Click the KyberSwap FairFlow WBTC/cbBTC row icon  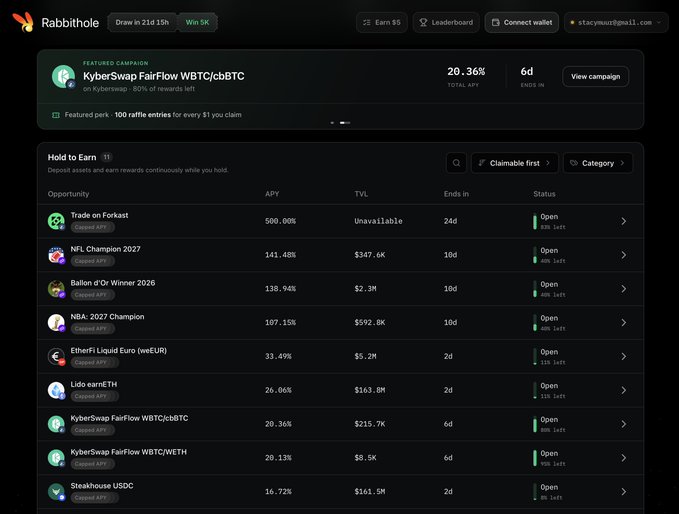[56, 423]
